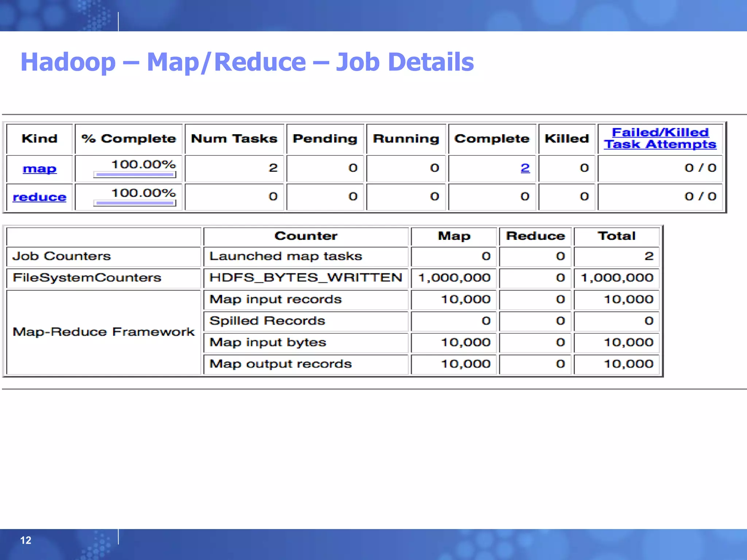
Task: Open the map tasks link
Action: coord(39,169)
